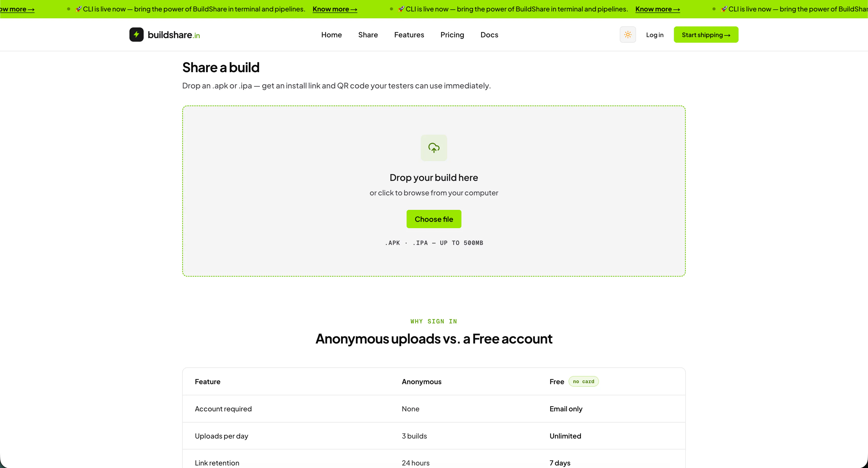Click the Start shipping button

(x=706, y=35)
